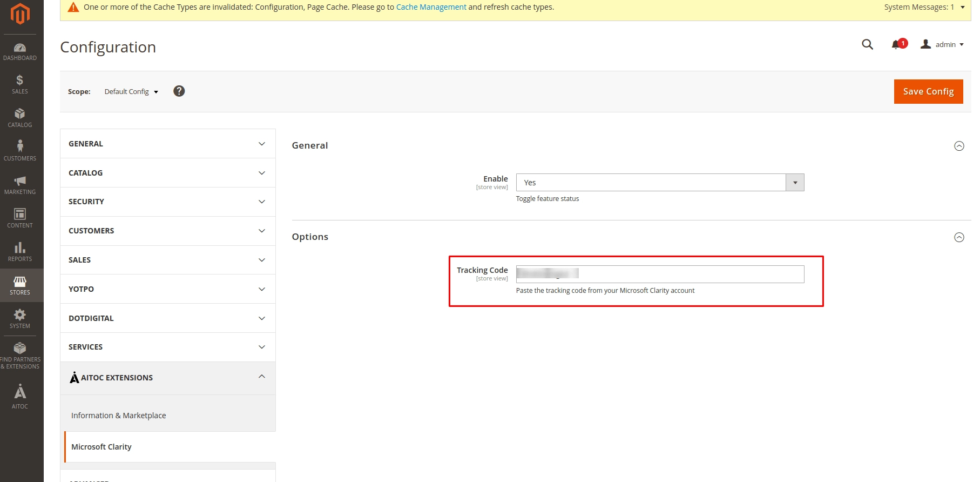Click the search magnifier icon
This screenshot has width=980, height=482.
[867, 44]
